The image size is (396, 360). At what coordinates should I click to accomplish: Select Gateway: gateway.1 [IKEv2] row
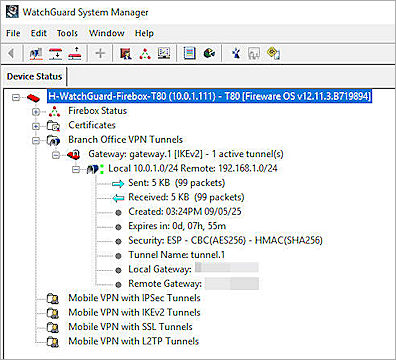coord(186,154)
